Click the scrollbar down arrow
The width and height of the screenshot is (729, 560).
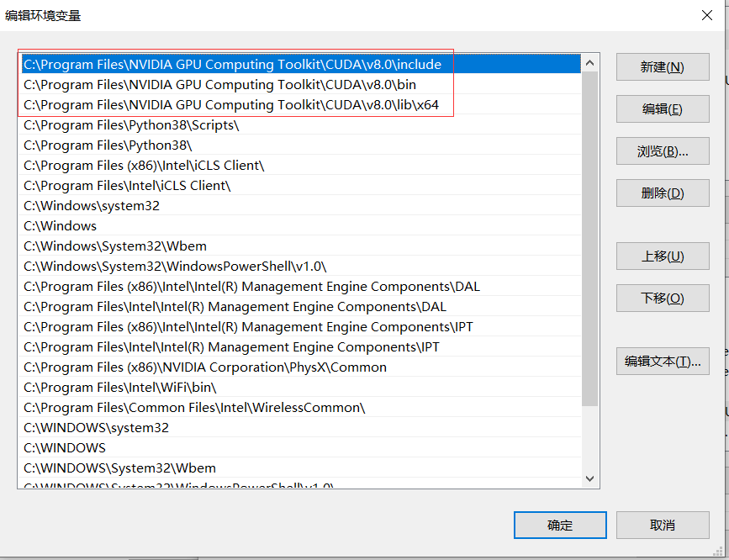(x=589, y=478)
